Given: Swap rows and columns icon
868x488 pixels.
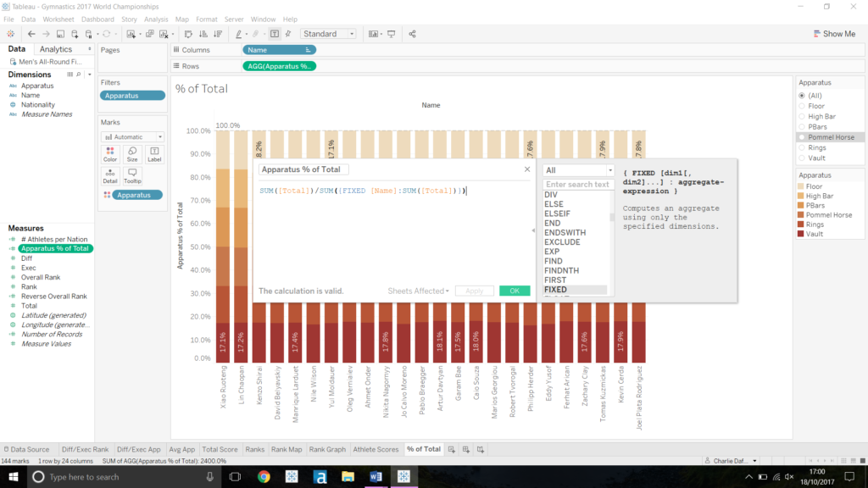Looking at the screenshot, I should point(188,34).
